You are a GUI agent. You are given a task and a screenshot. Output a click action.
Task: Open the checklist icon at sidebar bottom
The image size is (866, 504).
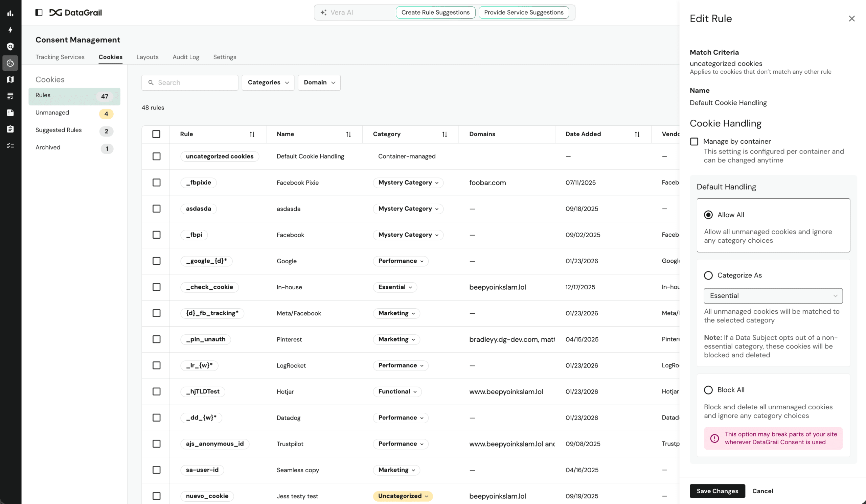(10, 146)
